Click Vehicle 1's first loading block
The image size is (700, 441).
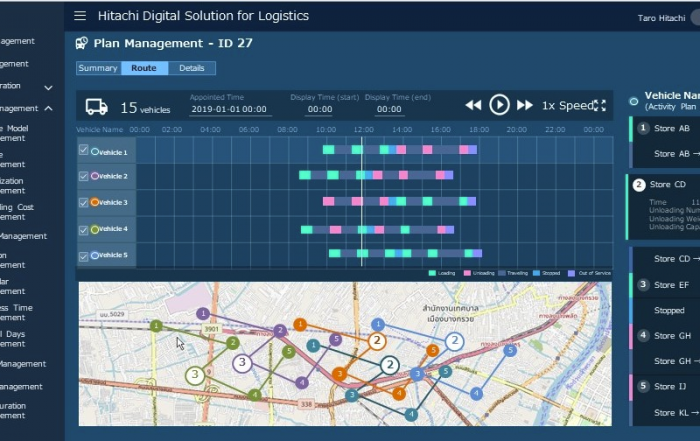[x=329, y=150]
